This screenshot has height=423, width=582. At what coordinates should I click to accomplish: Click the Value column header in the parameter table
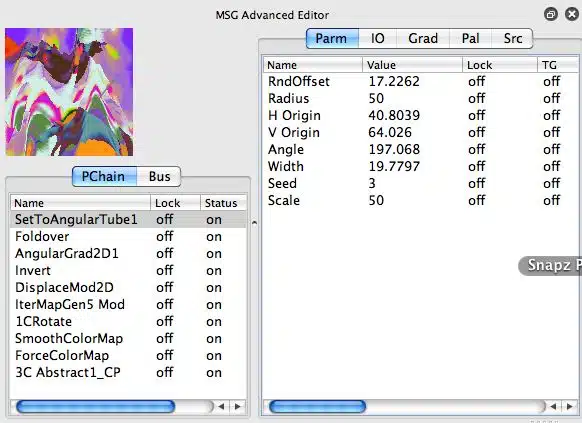[412, 65]
